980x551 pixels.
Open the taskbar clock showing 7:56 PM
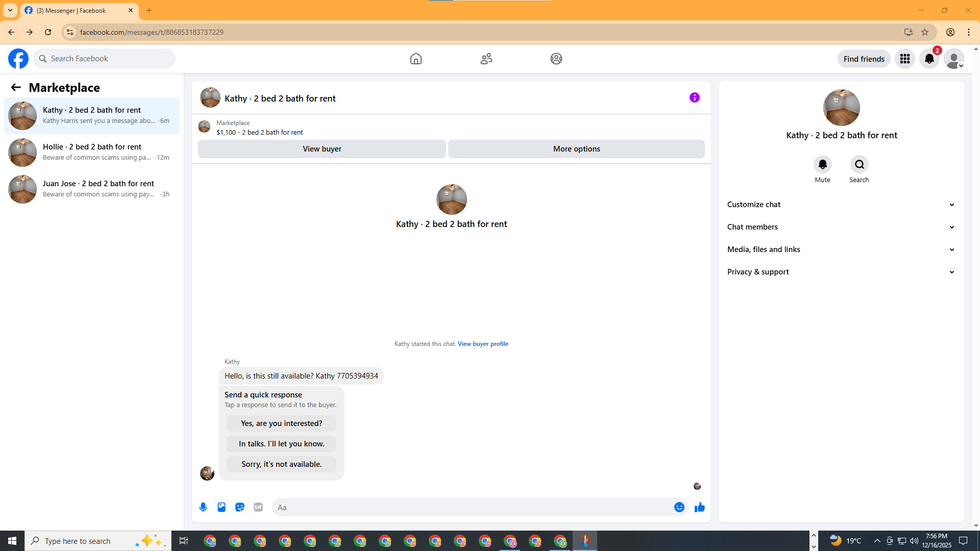coord(937,541)
